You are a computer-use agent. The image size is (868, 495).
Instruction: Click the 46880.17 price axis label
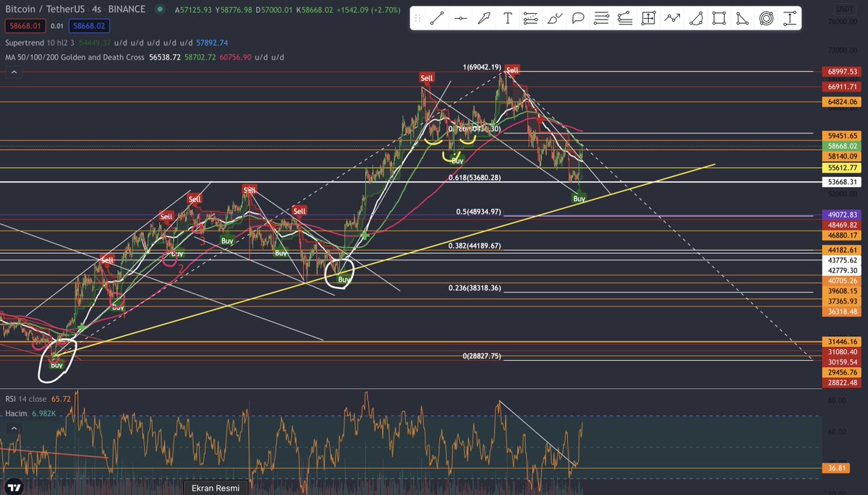click(843, 235)
